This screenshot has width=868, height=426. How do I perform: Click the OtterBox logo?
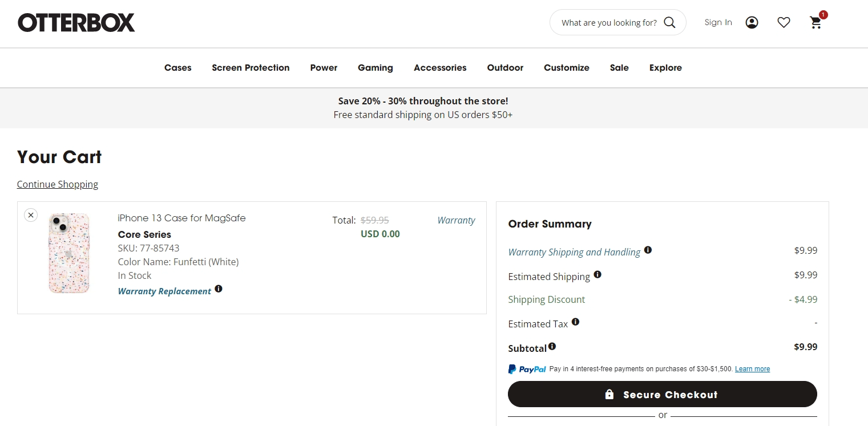click(x=76, y=23)
